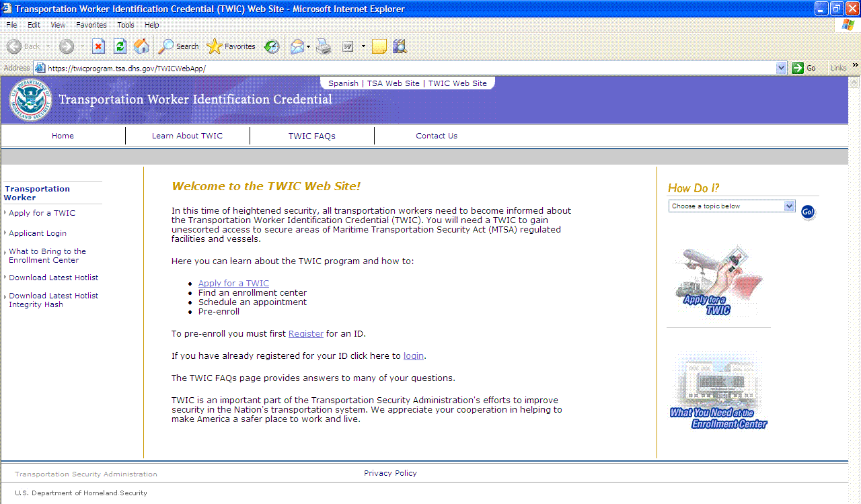The width and height of the screenshot is (861, 504).
Task: Click into the address bar URL field
Action: [410, 68]
